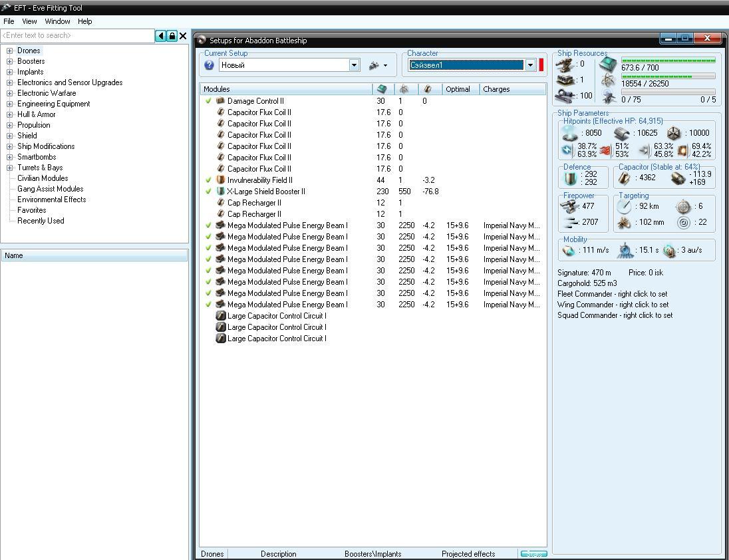This screenshot has height=560, width=729.
Task: Click the CPU column header icon
Action: [382, 89]
